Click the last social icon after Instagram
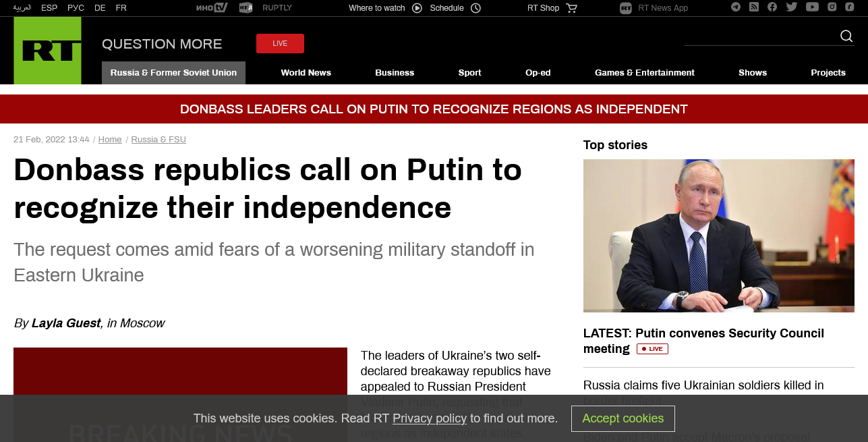This screenshot has height=442, width=868. point(850,7)
